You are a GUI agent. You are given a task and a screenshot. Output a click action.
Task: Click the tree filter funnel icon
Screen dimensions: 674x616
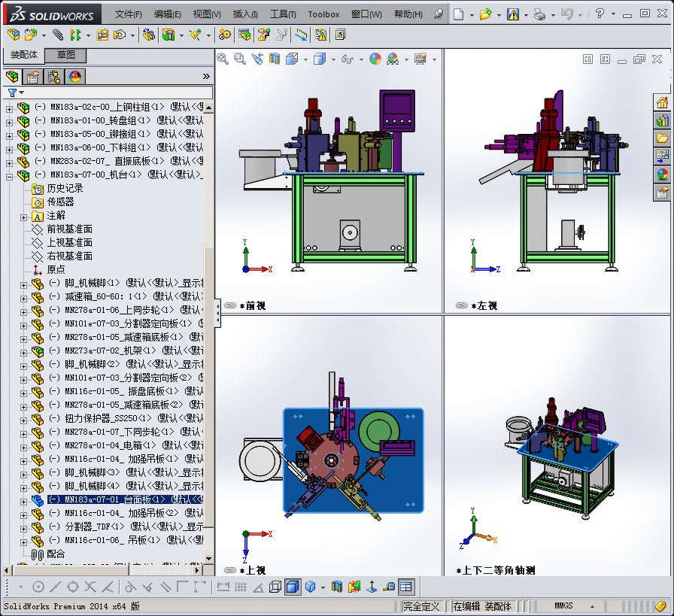[13, 93]
